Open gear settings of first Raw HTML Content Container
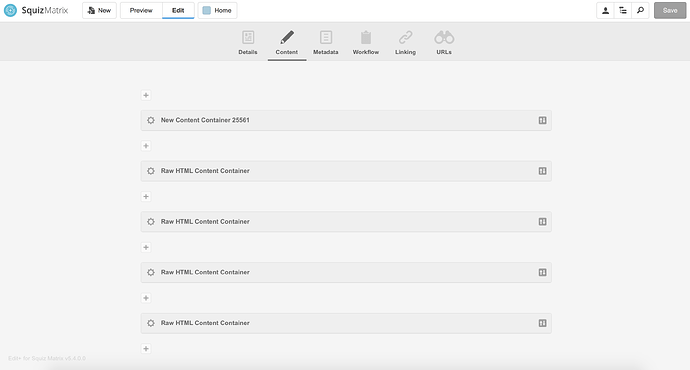Viewport: 690px width, 370px height. tap(151, 171)
